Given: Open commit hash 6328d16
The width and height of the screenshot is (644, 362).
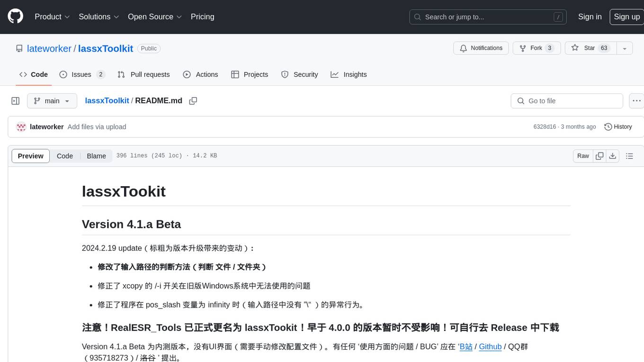Looking at the screenshot, I should pos(545,127).
